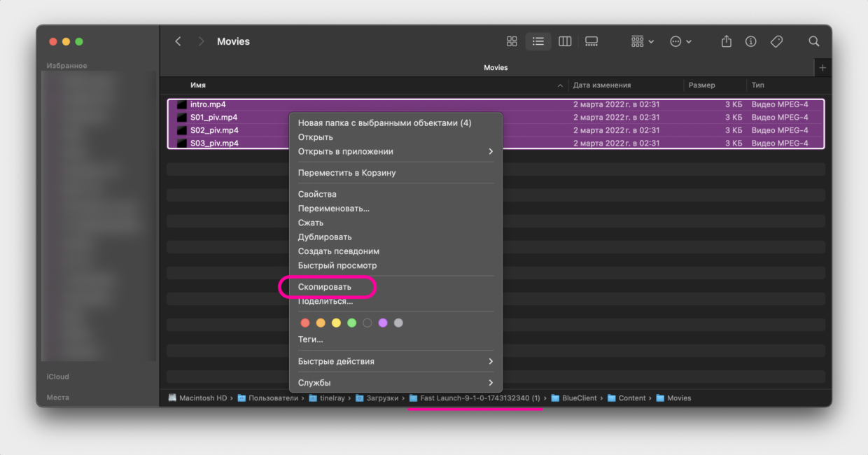The width and height of the screenshot is (868, 455).
Task: Switch to column view
Action: coord(565,41)
